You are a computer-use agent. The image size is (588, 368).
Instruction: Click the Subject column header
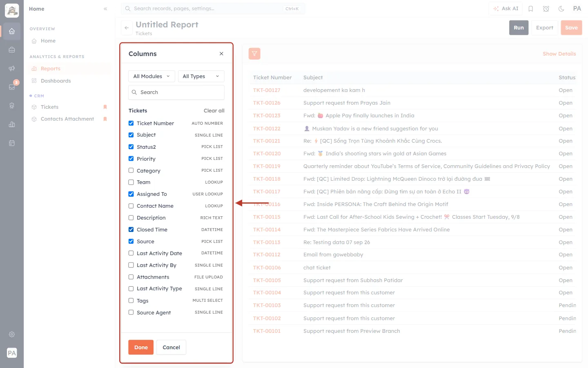pyautogui.click(x=313, y=77)
